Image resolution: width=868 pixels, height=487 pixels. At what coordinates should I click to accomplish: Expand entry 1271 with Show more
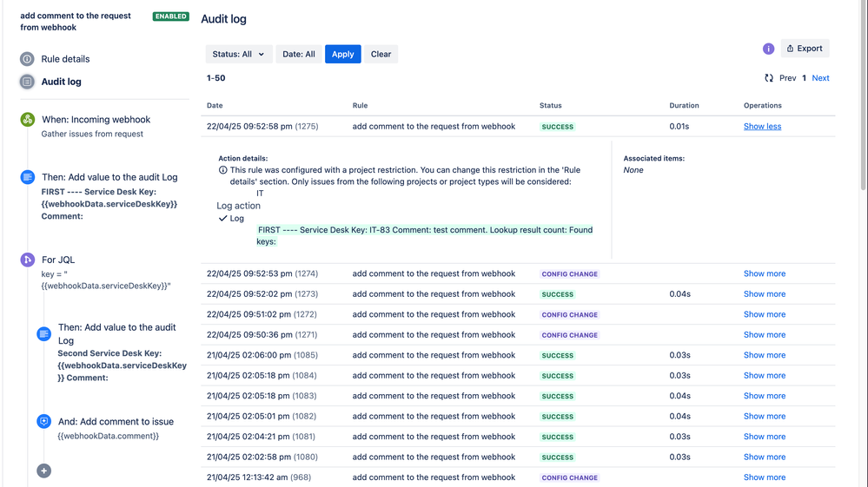765,334
